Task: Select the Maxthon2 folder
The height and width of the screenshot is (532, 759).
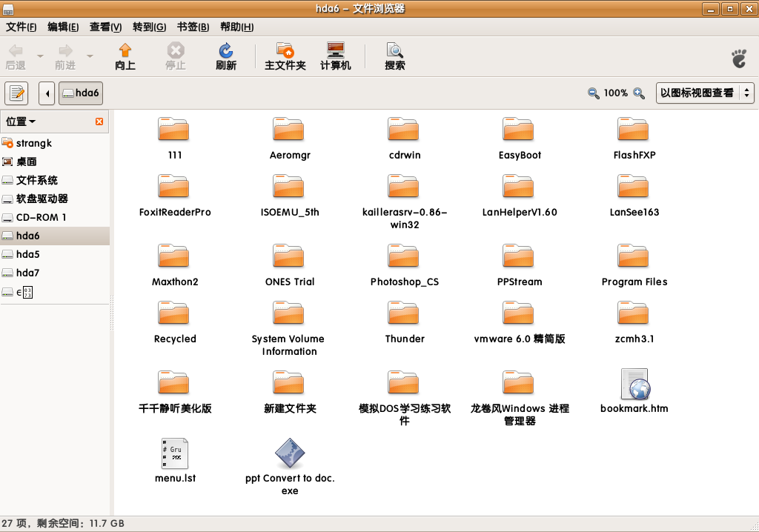Action: pyautogui.click(x=173, y=256)
